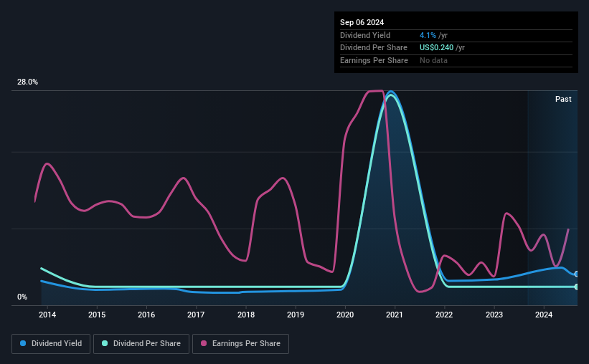
Task: Toggle the Dividend Yield legend button
Action: coord(51,344)
